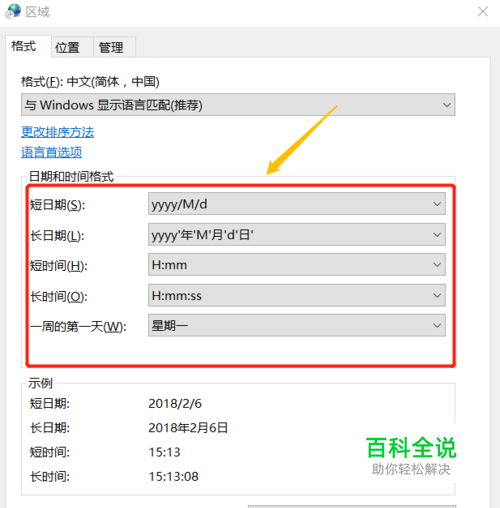Viewport: 500px width, 508px height.
Task: Expand the 短时间 H:mm dropdown
Action: (297, 265)
